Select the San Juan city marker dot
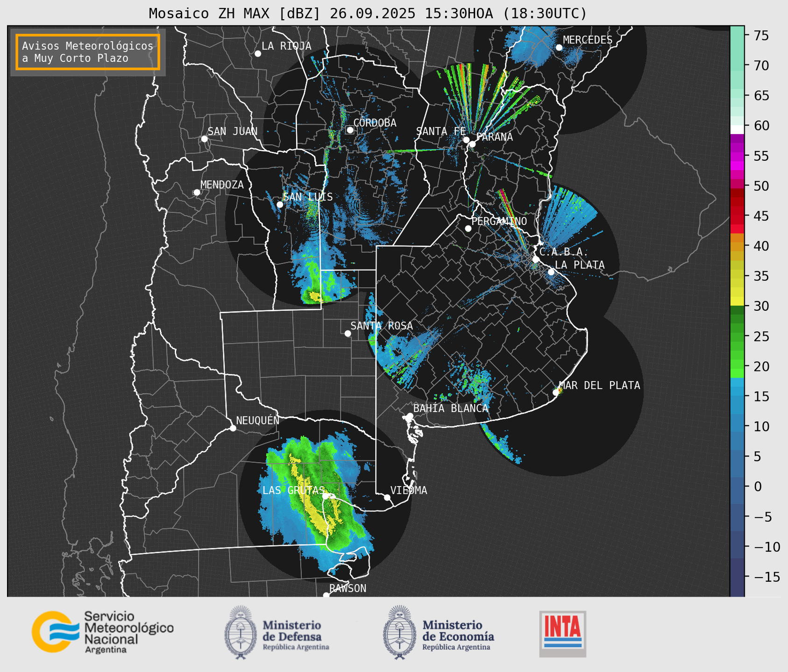The image size is (788, 672). pyautogui.click(x=204, y=139)
